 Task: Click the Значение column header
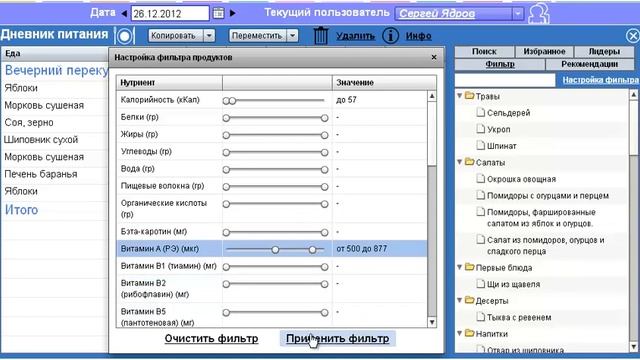point(384,82)
